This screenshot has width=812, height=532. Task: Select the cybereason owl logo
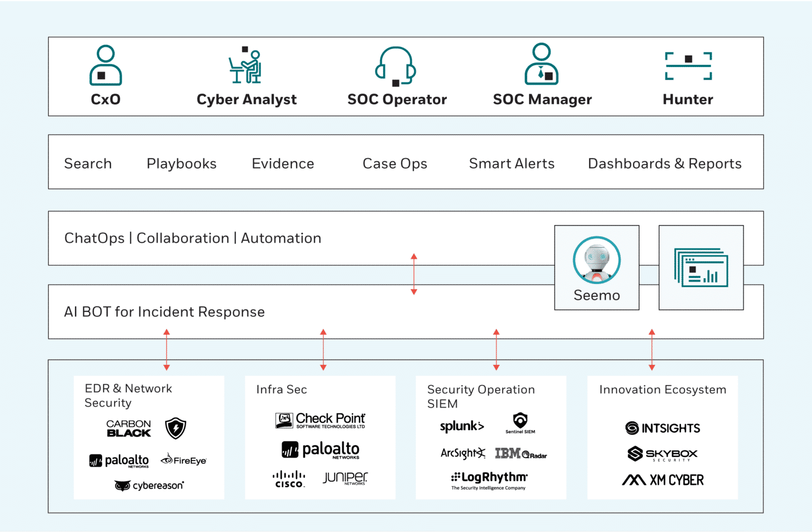148,485
